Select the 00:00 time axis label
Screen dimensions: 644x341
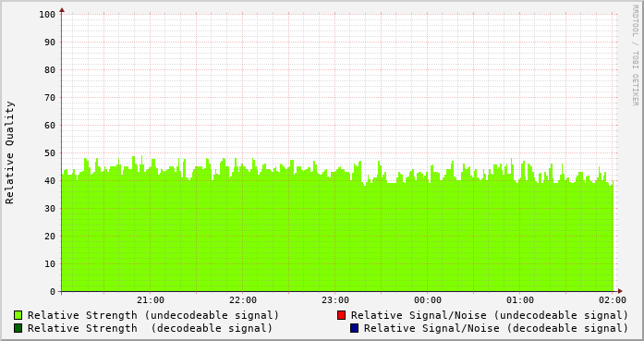pos(428,300)
